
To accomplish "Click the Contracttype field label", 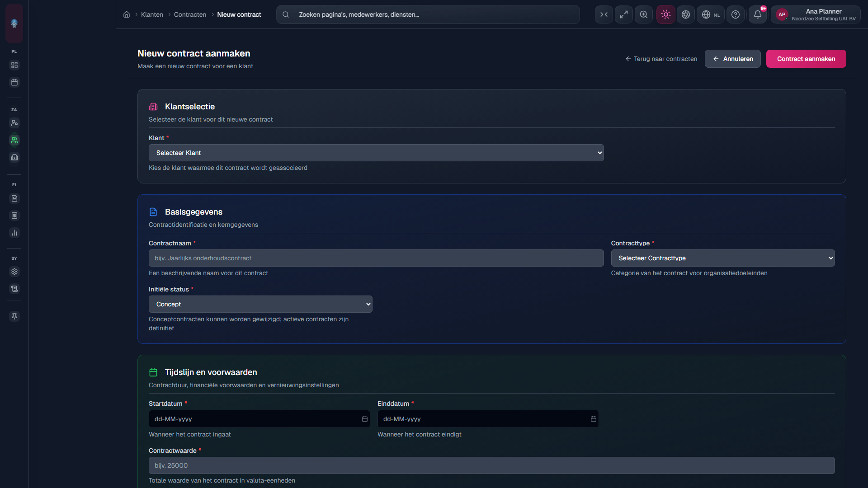I will [x=630, y=243].
